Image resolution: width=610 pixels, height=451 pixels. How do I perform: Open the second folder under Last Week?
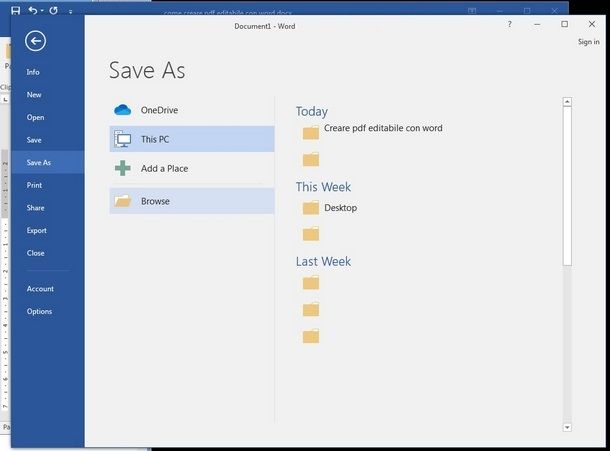click(311, 309)
